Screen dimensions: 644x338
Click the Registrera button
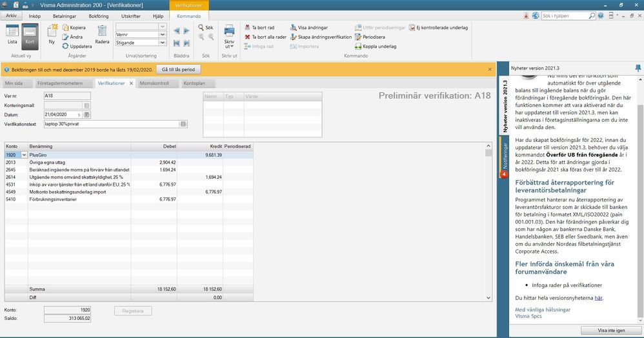(133, 311)
